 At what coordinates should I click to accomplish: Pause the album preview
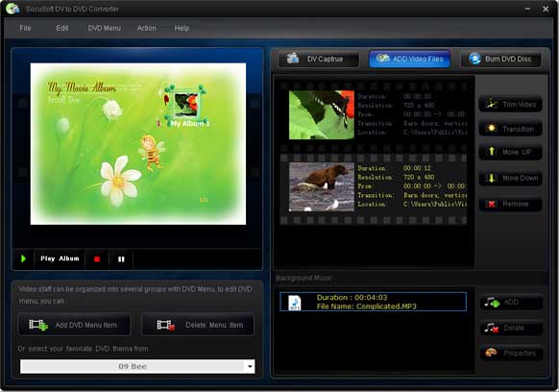click(x=121, y=259)
